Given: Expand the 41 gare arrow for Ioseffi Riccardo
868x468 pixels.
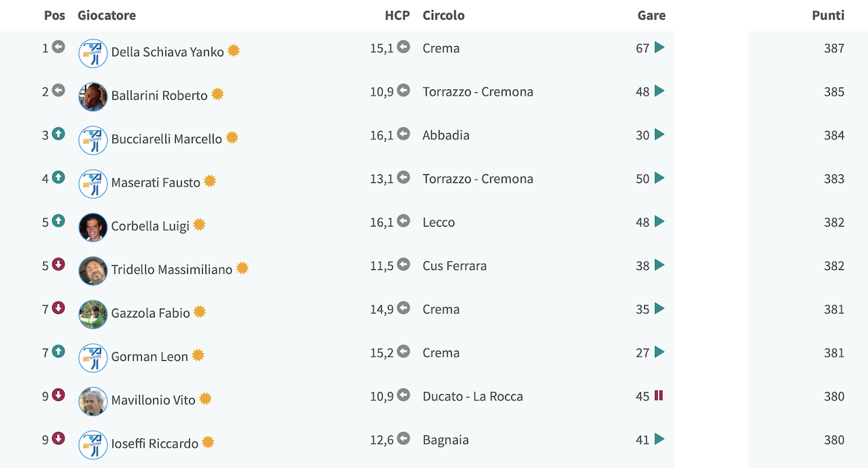Looking at the screenshot, I should 659,439.
